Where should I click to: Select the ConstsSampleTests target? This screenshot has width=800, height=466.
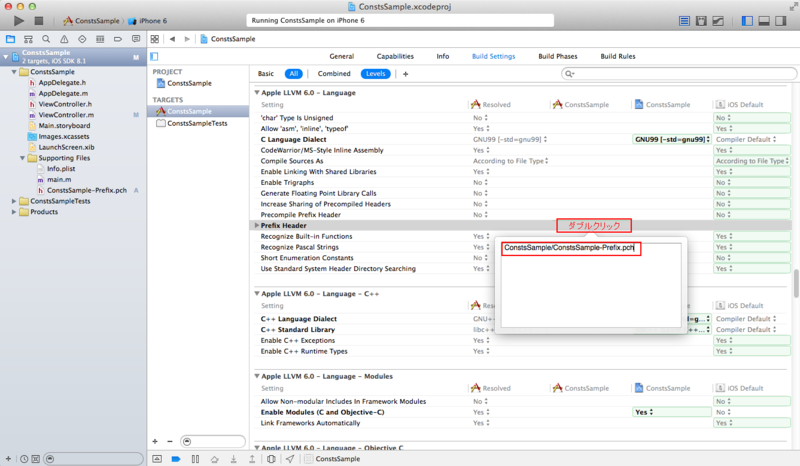197,124
